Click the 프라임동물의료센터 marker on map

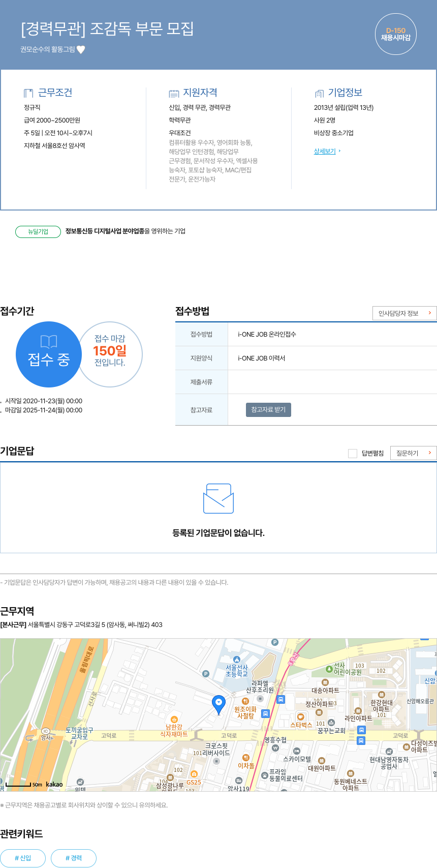point(265,775)
